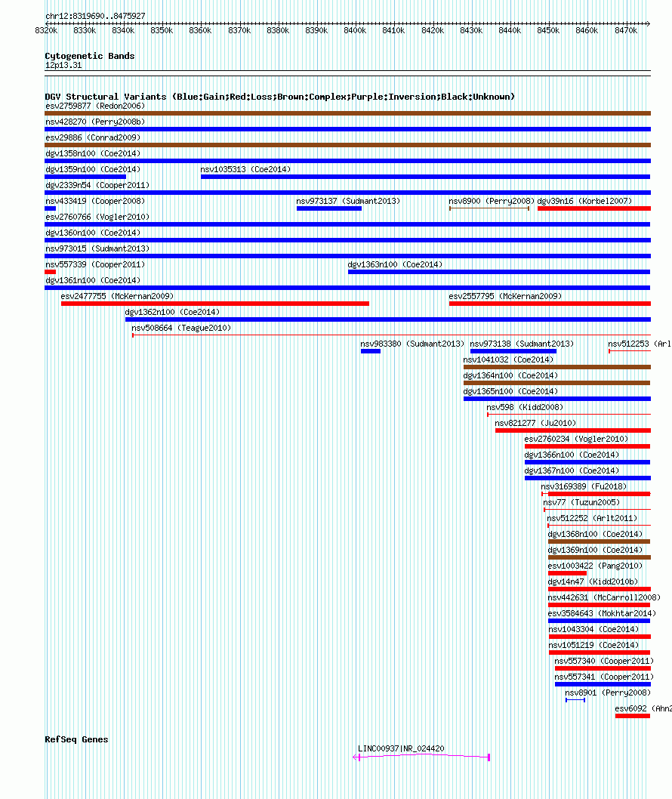Click the nsv8900 (Perry2008) label

(492, 201)
